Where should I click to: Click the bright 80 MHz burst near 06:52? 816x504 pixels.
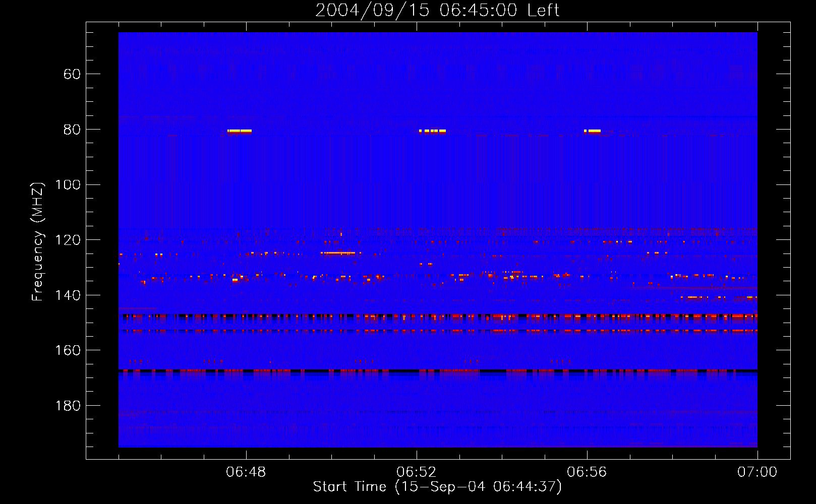[x=433, y=131]
